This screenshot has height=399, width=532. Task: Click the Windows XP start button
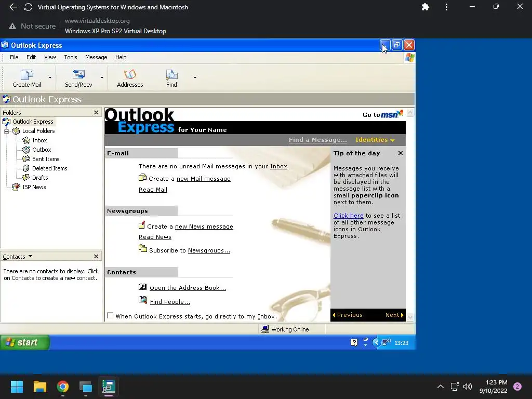coord(24,342)
